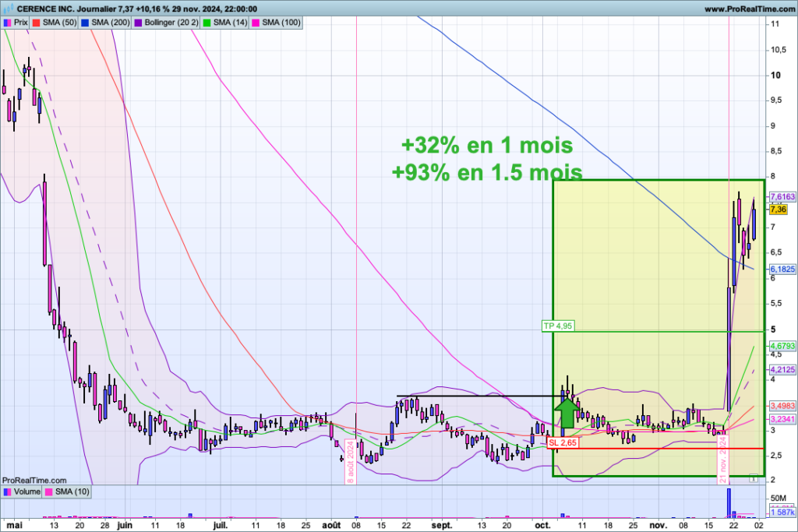Click the candlestick chart icon beside CERENCE INC.
This screenshot has width=798, height=532.
8,9
